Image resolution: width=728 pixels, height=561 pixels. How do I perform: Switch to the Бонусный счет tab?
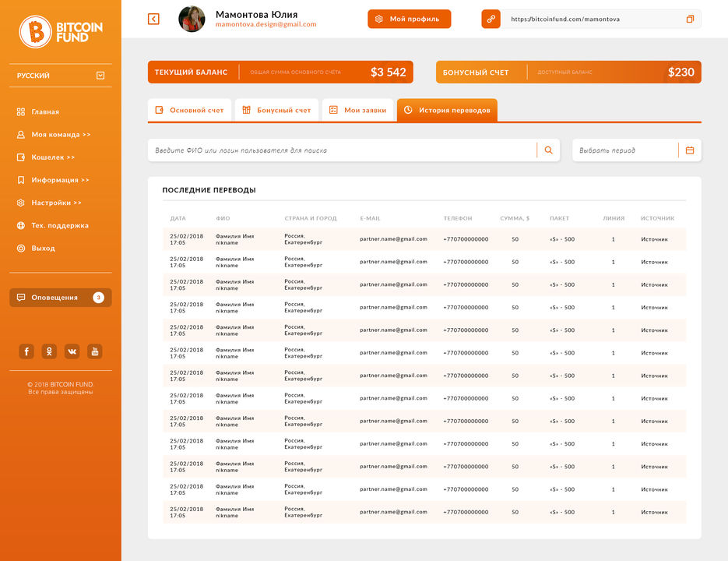click(x=276, y=110)
